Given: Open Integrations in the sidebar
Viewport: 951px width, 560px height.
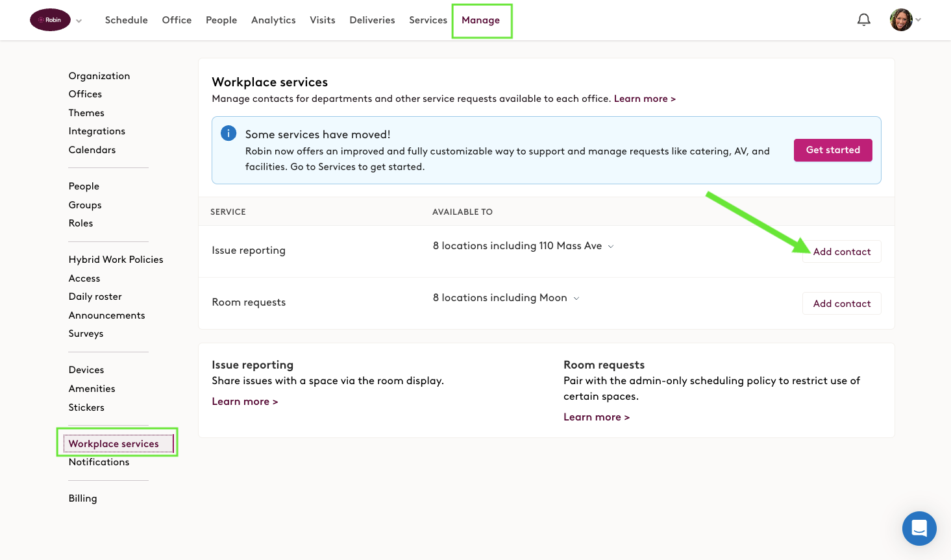Looking at the screenshot, I should coord(97,131).
